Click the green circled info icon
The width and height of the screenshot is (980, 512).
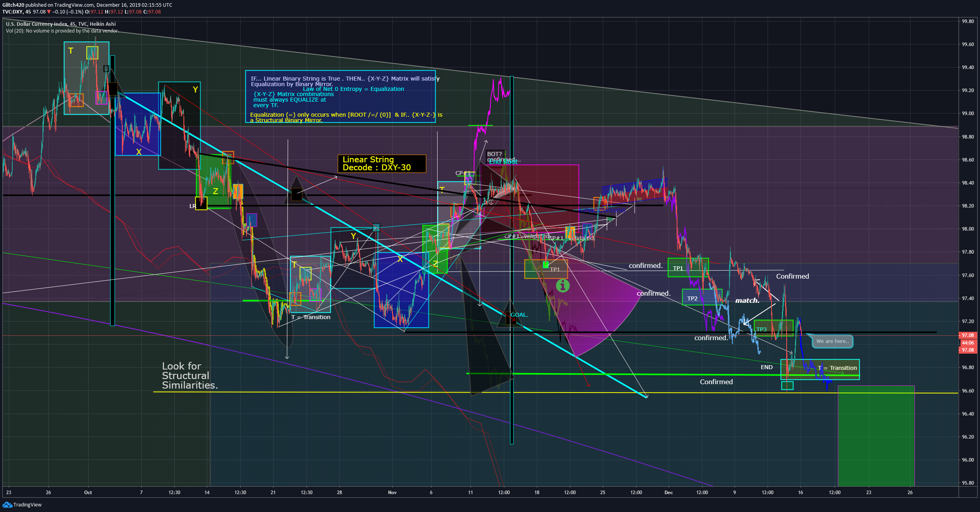(562, 285)
